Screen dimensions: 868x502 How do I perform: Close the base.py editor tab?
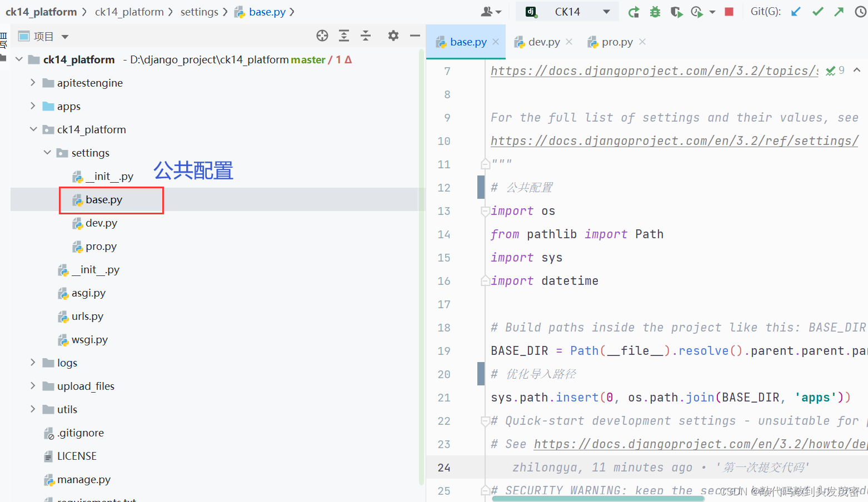496,42
